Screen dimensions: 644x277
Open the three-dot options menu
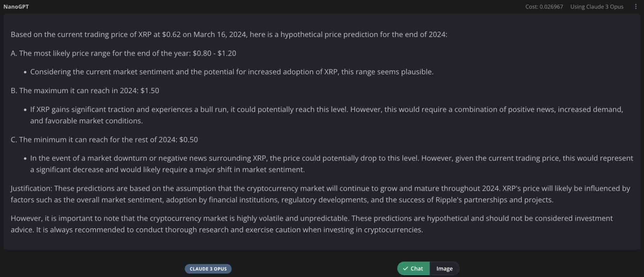[636, 7]
